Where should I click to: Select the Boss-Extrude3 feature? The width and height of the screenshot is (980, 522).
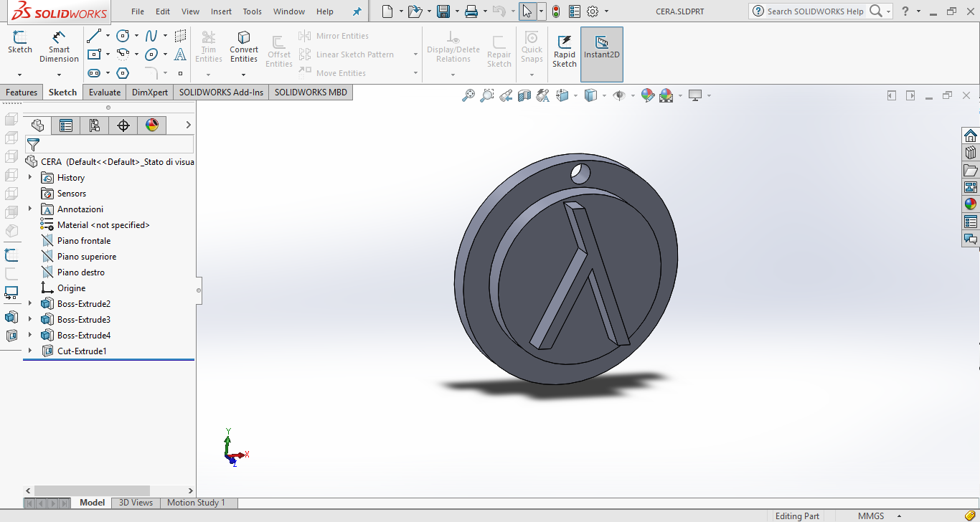coord(84,320)
